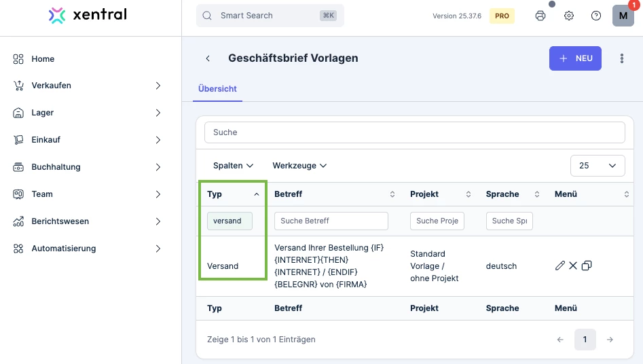Focus the Suche Betreff filter field
Screen dimensions: 643x364
[331, 221]
